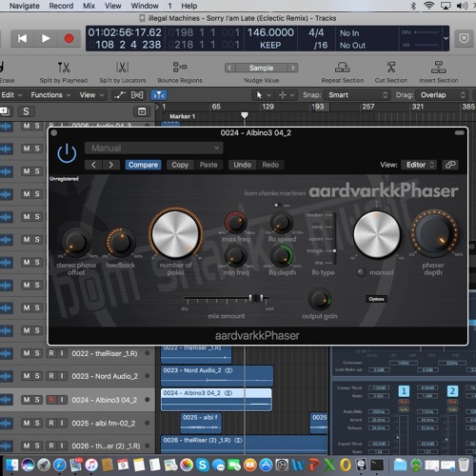Open the Navigate menu

(x=24, y=6)
